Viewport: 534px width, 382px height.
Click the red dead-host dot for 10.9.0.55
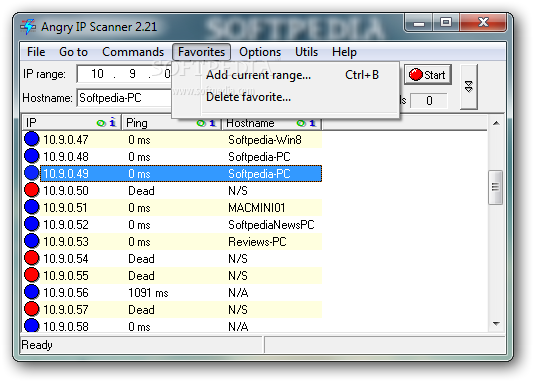(x=32, y=275)
